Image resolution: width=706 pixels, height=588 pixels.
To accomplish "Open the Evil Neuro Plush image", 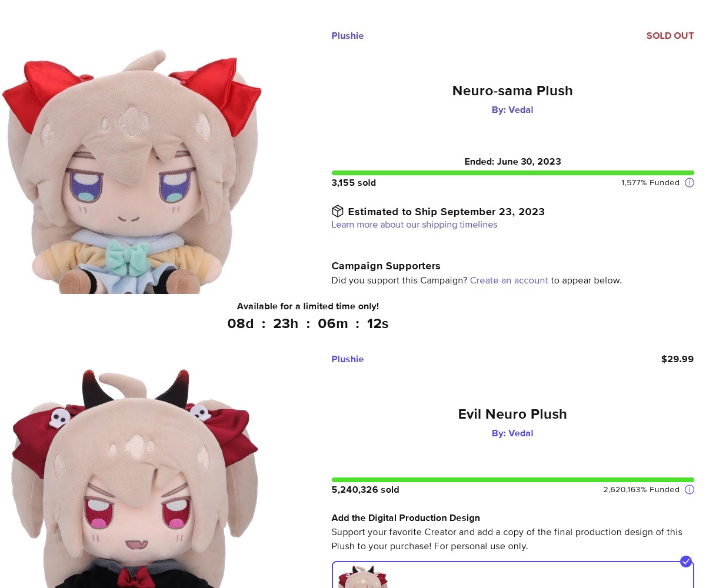I will [134, 478].
